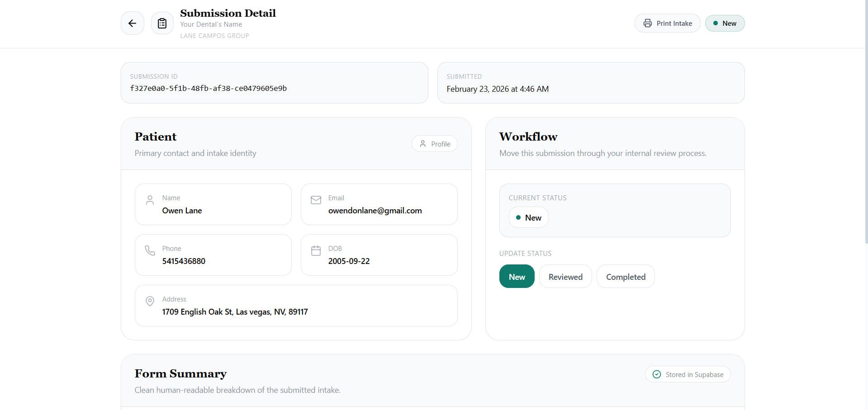Select the Submission ID value to copy it

tap(208, 89)
